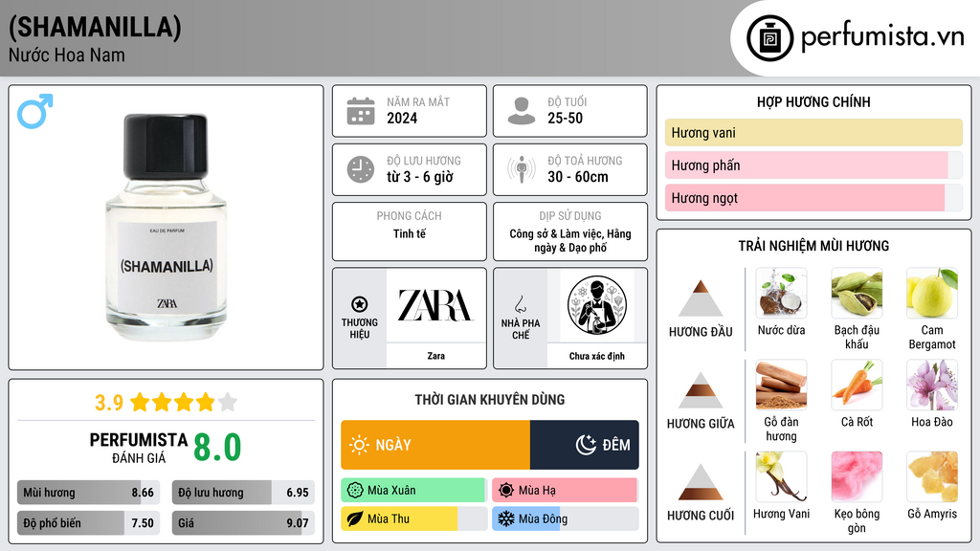Click the blue male gender symbol

pos(35,111)
